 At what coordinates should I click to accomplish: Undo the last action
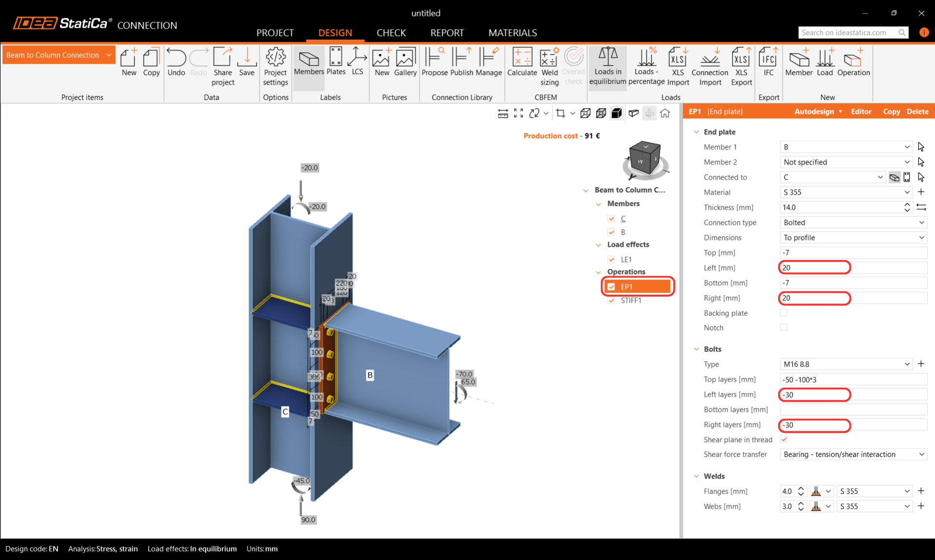click(x=176, y=62)
